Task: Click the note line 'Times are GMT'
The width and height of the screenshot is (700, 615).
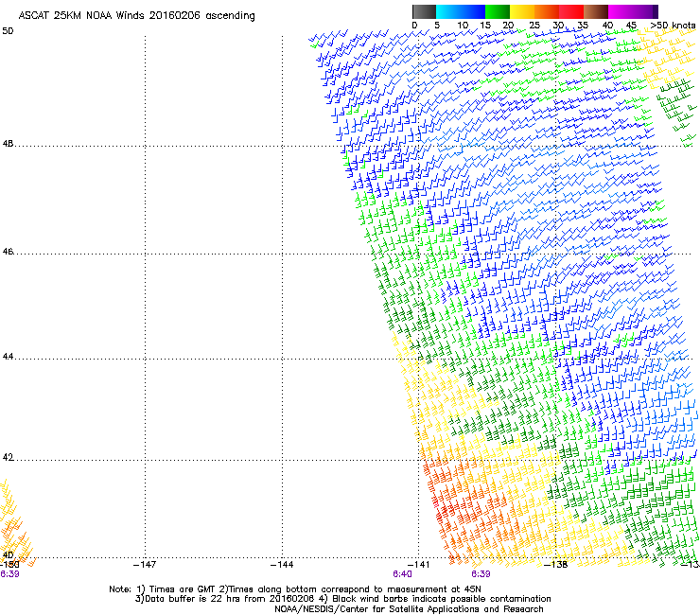Action: [x=183, y=589]
